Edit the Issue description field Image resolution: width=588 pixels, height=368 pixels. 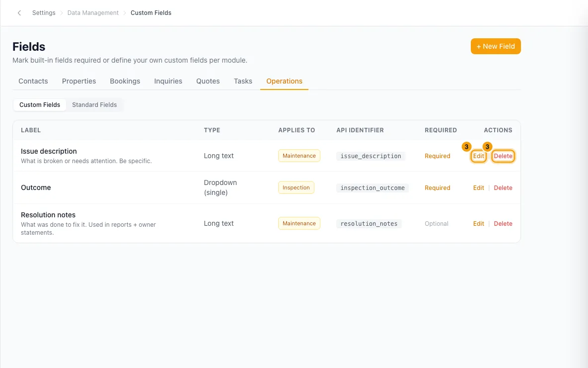[478, 156]
